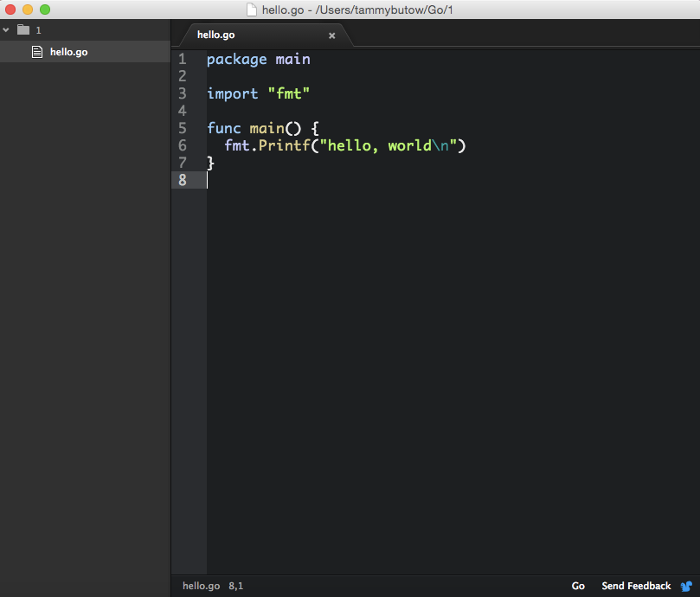
Task: Click the closing brace on line 7
Action: pyautogui.click(x=211, y=163)
